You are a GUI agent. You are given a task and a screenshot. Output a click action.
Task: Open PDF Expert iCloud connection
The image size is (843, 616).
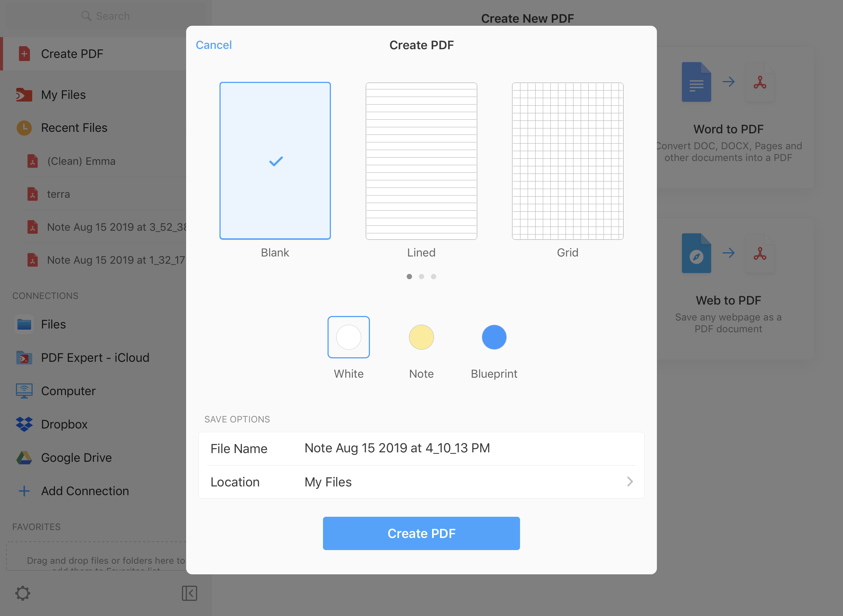(x=95, y=358)
